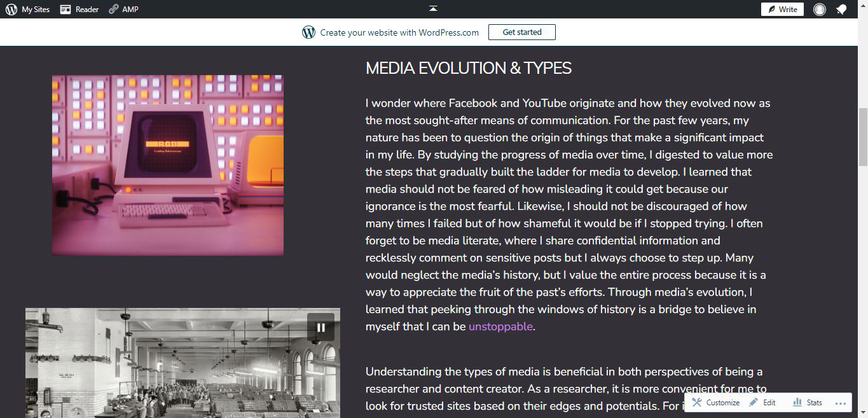Click the Customize tools icon
This screenshot has height=418, width=868.
click(x=697, y=402)
